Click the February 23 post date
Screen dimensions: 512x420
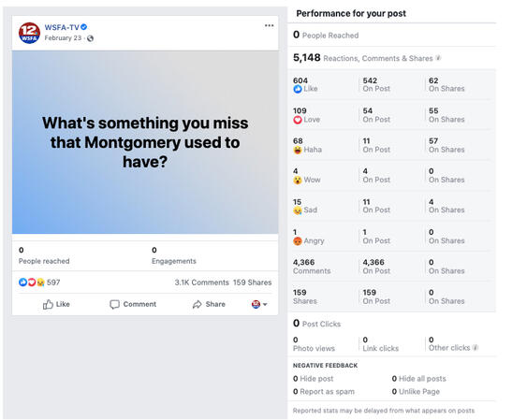click(x=63, y=38)
